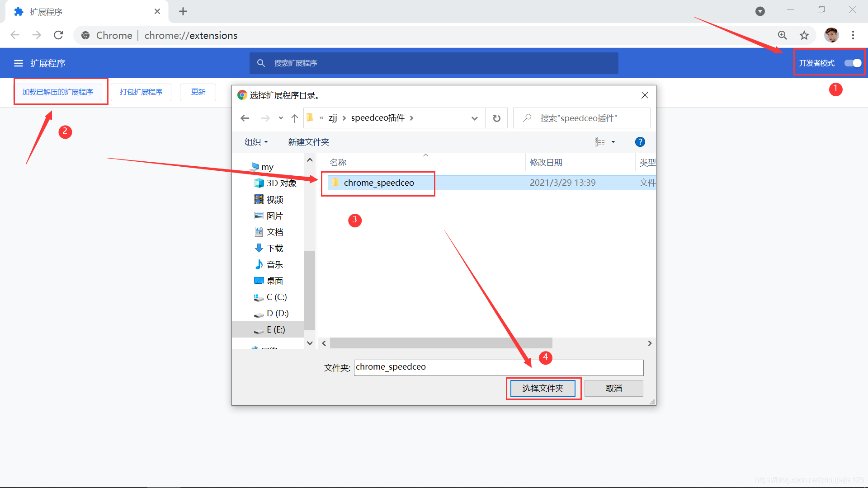Screen dimensions: 868x488
Task: Click the dialog's blue help icon
Action: pos(640,142)
